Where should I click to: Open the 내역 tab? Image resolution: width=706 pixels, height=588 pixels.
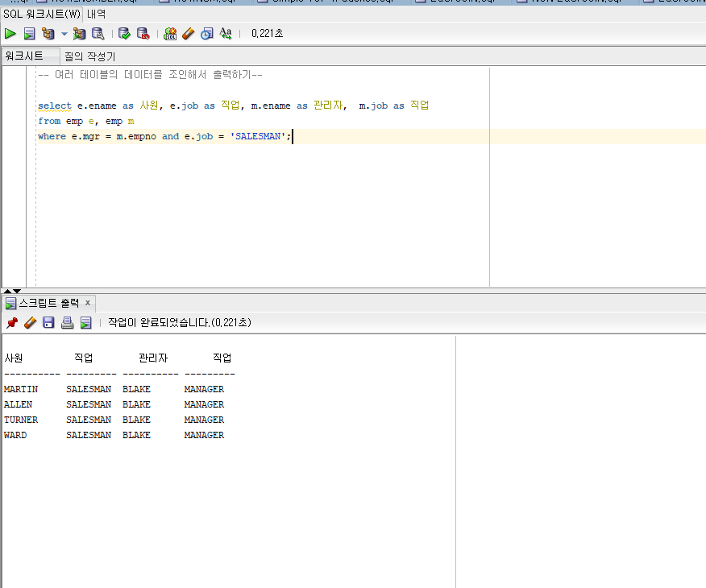pyautogui.click(x=96, y=14)
